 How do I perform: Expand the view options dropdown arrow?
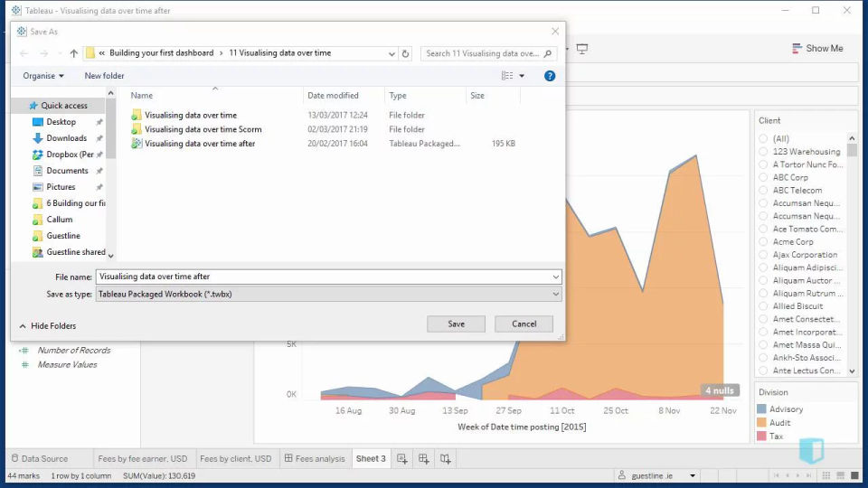tap(522, 76)
